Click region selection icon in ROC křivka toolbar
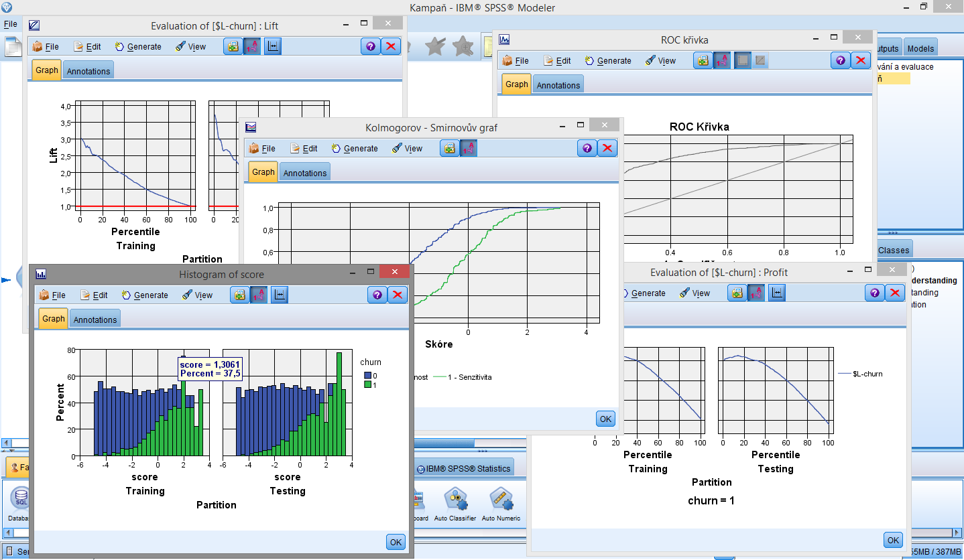The image size is (964, 560). click(x=742, y=60)
